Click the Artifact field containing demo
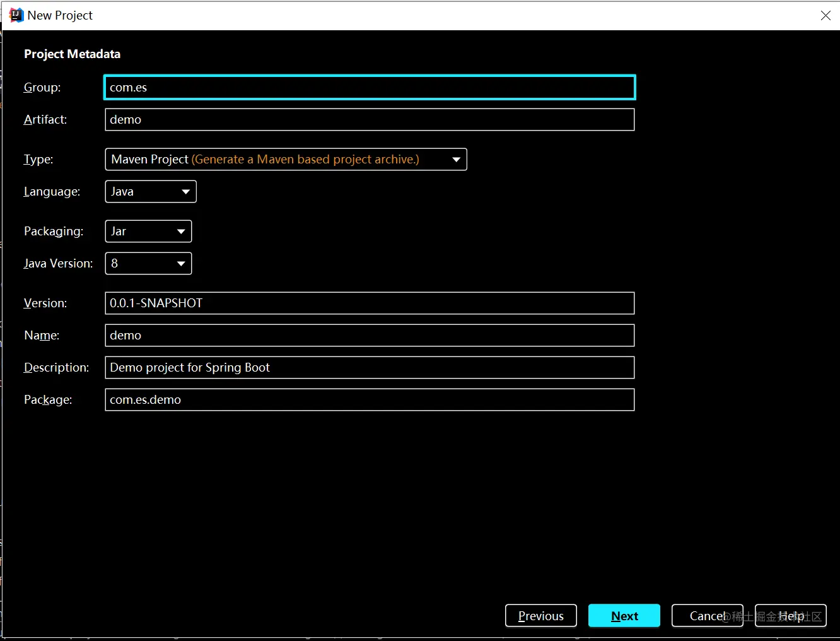The image size is (840, 641). tap(370, 119)
